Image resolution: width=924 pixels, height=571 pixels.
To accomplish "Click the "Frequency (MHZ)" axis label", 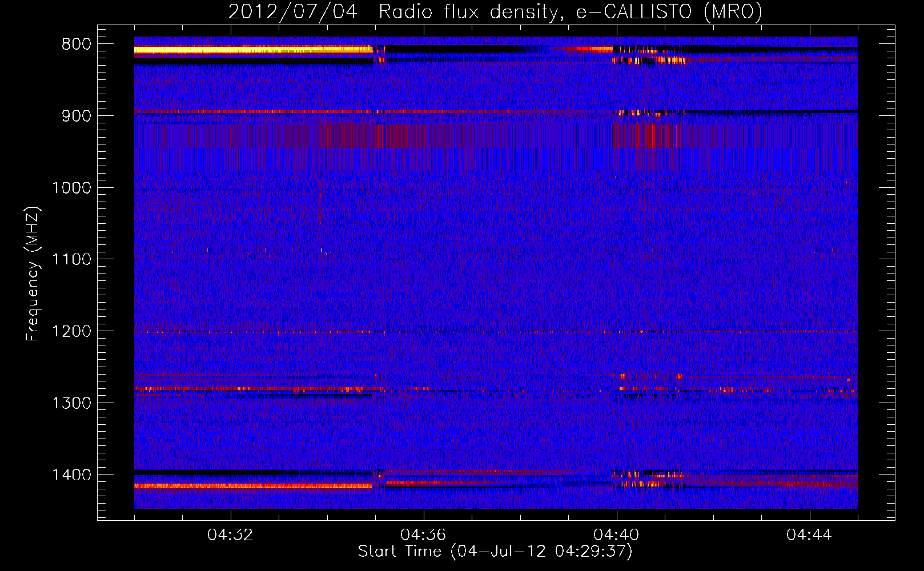I will pos(33,274).
